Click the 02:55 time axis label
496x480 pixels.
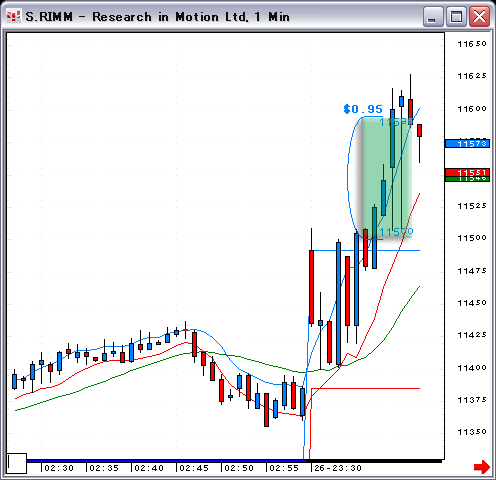click(284, 468)
